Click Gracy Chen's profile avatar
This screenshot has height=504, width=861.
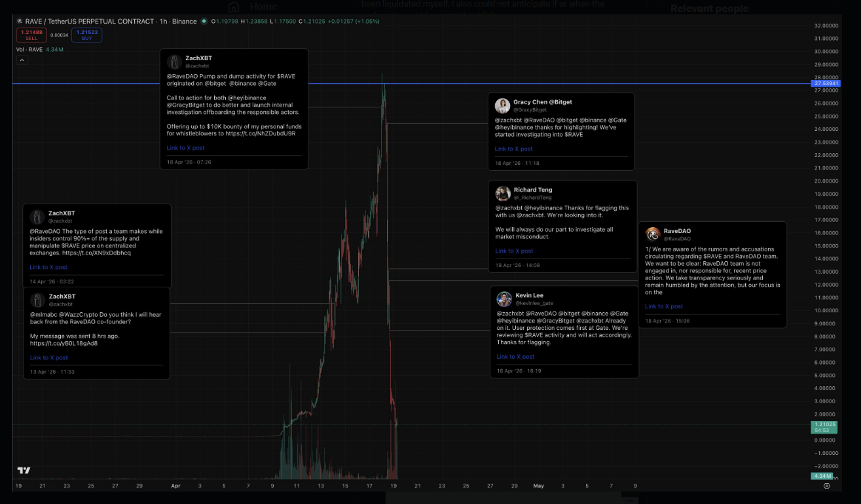[502, 106]
